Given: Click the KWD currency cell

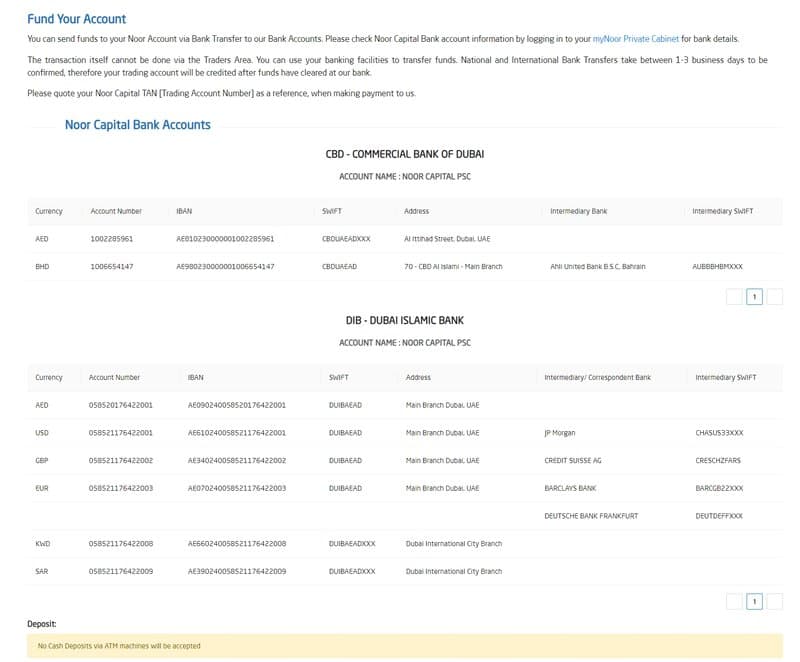Looking at the screenshot, I should 43,544.
